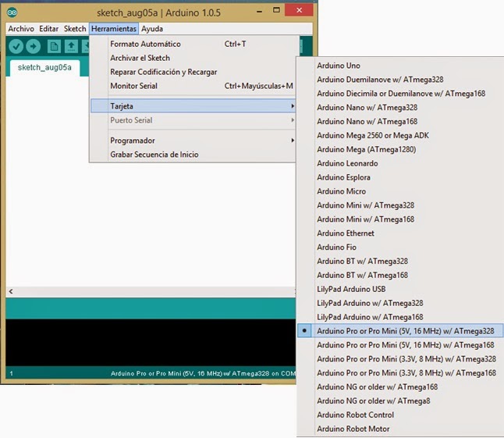Select Arduino Robot Motor board
The width and height of the screenshot is (504, 438).
pyautogui.click(x=400, y=429)
